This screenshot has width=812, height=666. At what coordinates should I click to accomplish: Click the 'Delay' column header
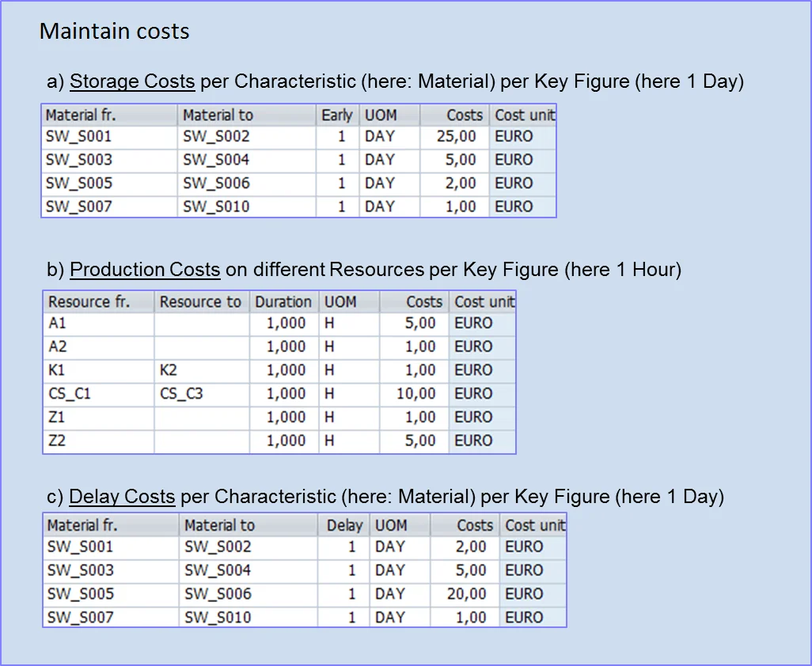[343, 525]
